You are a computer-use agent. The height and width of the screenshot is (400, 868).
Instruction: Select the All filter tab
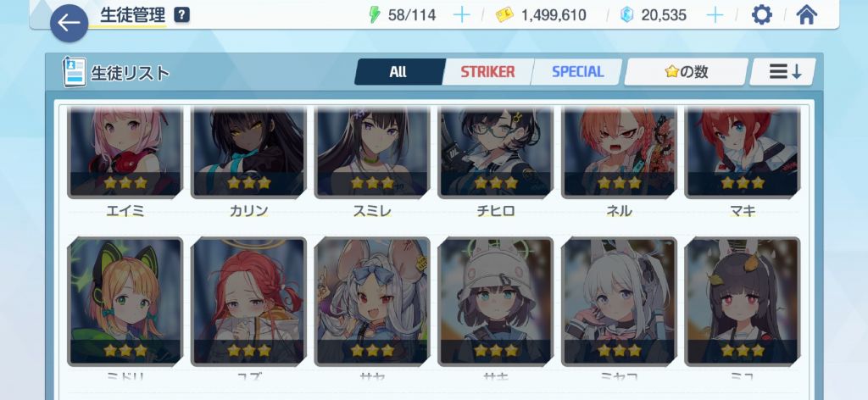point(399,72)
